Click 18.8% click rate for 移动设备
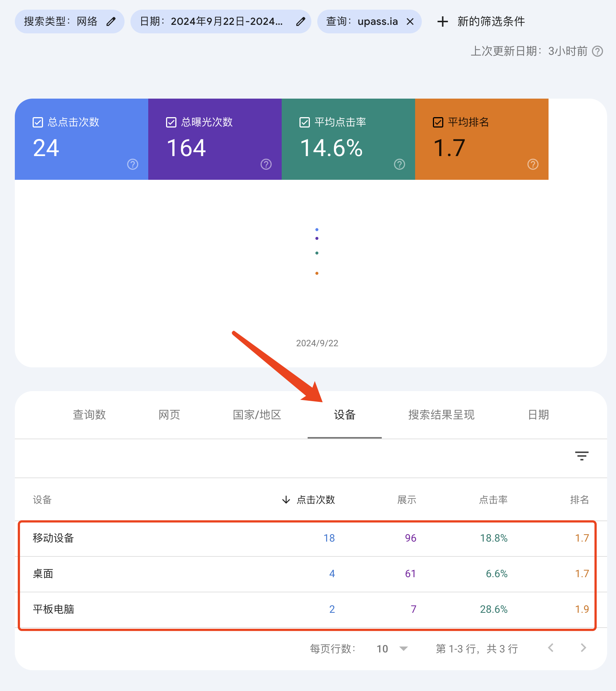The width and height of the screenshot is (616, 691). [x=494, y=538]
